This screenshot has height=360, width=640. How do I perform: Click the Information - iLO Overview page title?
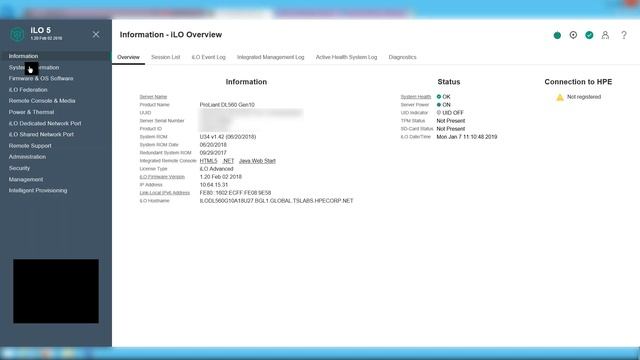click(x=171, y=35)
